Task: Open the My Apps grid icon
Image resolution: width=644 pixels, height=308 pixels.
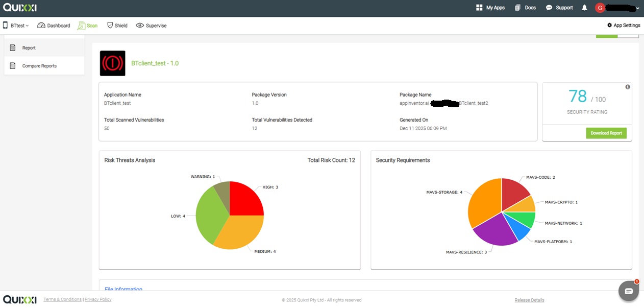Action: (479, 8)
